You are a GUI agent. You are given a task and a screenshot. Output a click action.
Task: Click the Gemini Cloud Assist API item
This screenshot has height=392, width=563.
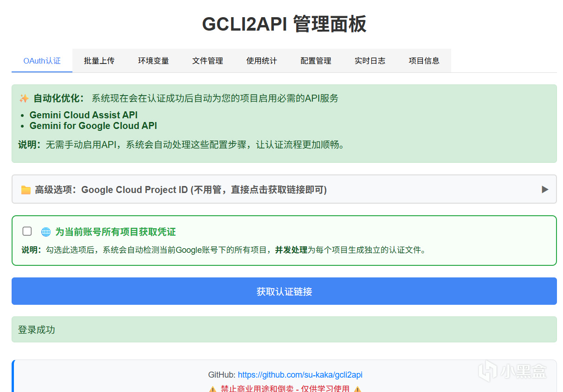[84, 115]
